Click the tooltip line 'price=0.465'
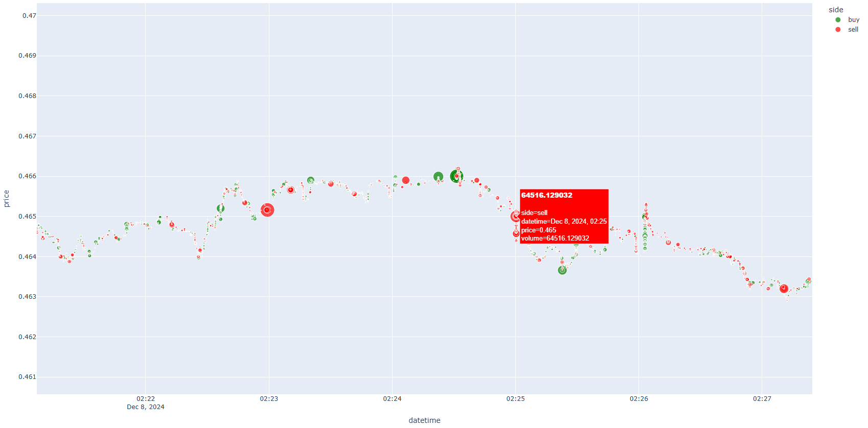 coord(539,230)
